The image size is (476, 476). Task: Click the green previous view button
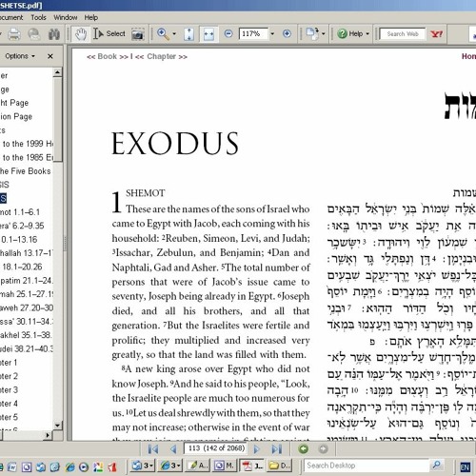[x=304, y=448]
